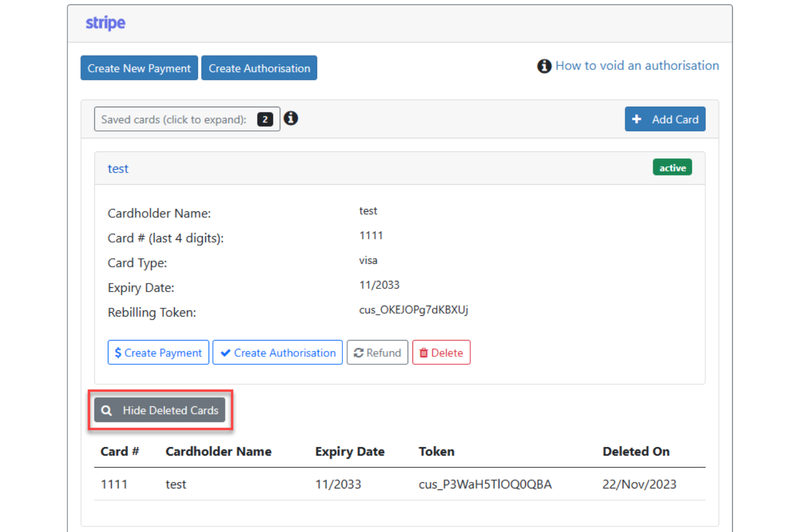Expand the Saved cards selector
798x532 pixels.
[x=187, y=119]
